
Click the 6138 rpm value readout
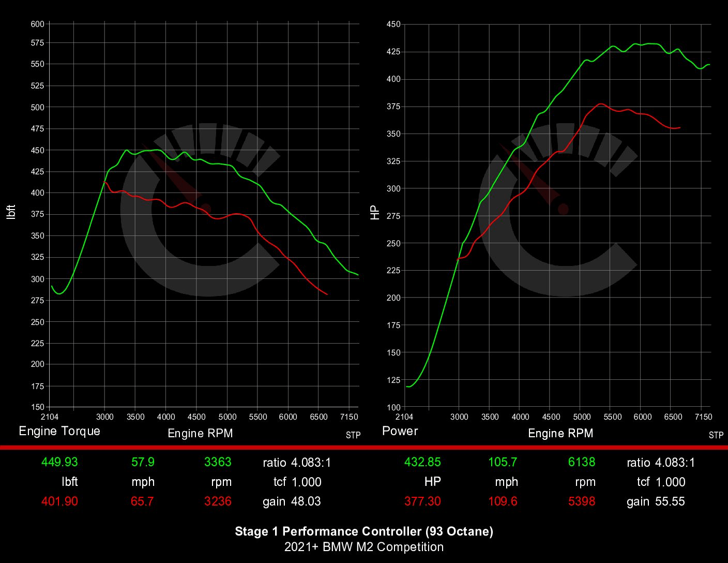[582, 462]
